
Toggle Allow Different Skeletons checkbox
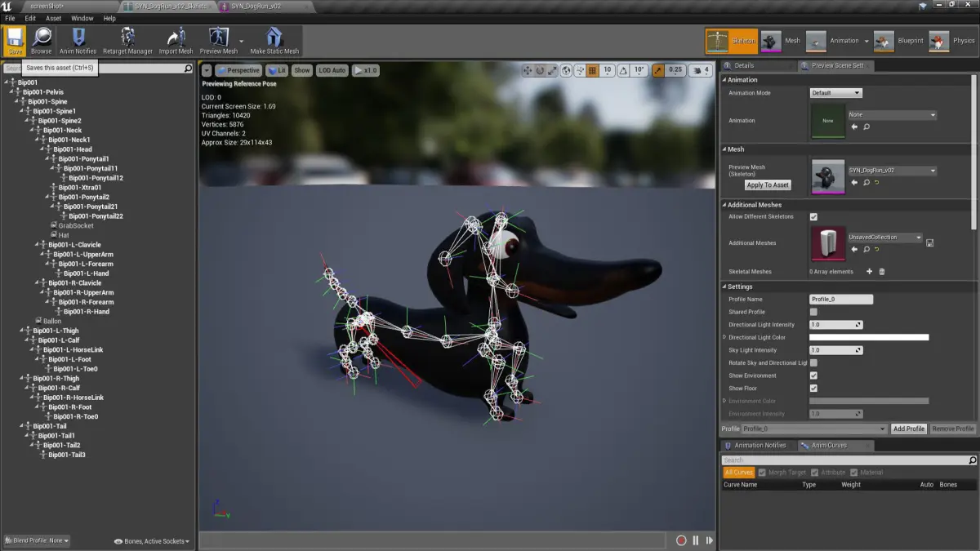pyautogui.click(x=813, y=217)
